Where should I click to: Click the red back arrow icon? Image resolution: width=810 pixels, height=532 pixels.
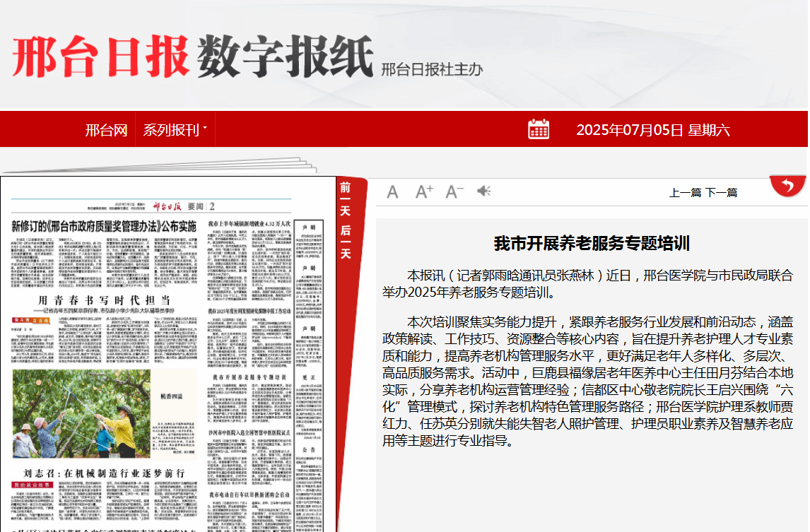coord(788,186)
